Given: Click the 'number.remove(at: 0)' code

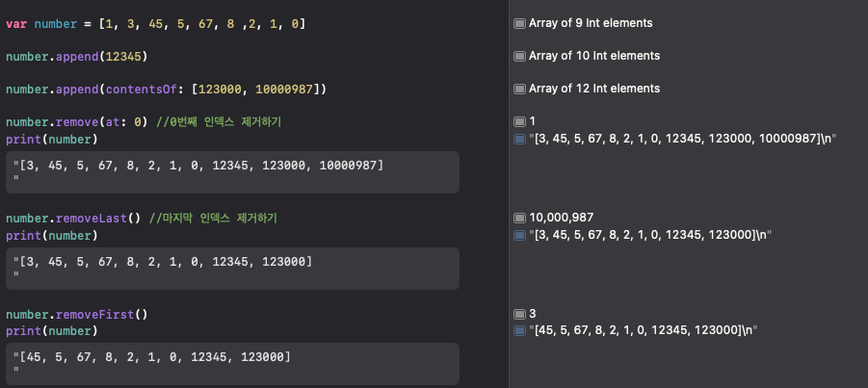Looking at the screenshot, I should [x=77, y=121].
